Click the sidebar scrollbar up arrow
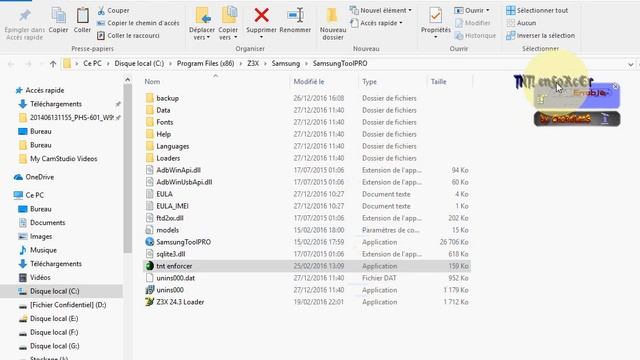The image size is (640, 360). point(127,80)
